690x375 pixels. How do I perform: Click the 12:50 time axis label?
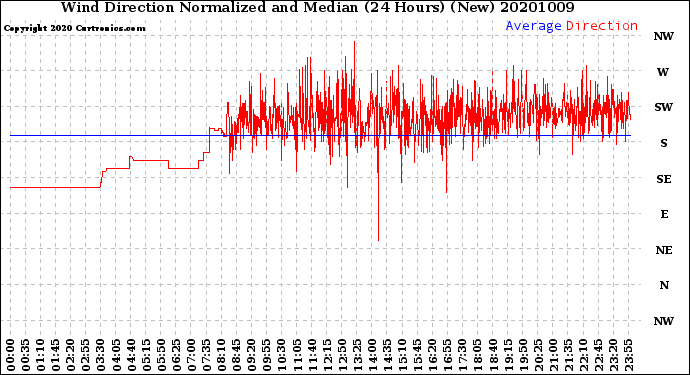[x=342, y=355]
